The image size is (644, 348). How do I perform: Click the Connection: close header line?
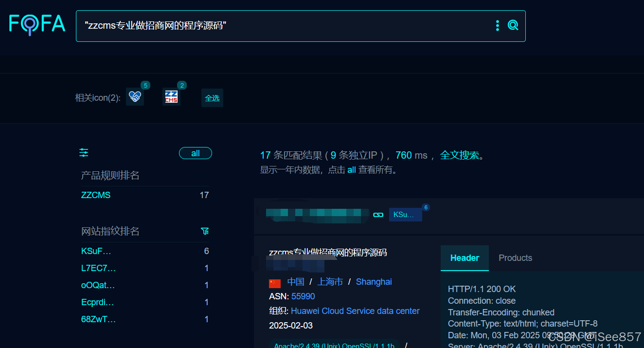coord(482,301)
